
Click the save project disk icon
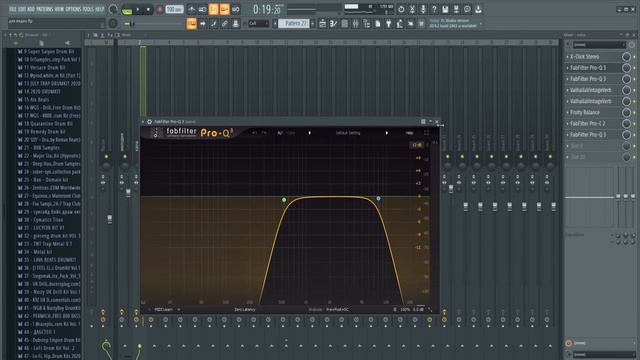click(x=445, y=9)
